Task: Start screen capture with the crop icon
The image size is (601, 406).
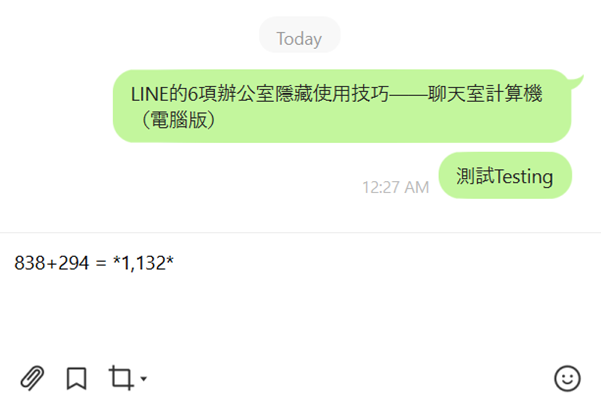Action: pyautogui.click(x=122, y=378)
